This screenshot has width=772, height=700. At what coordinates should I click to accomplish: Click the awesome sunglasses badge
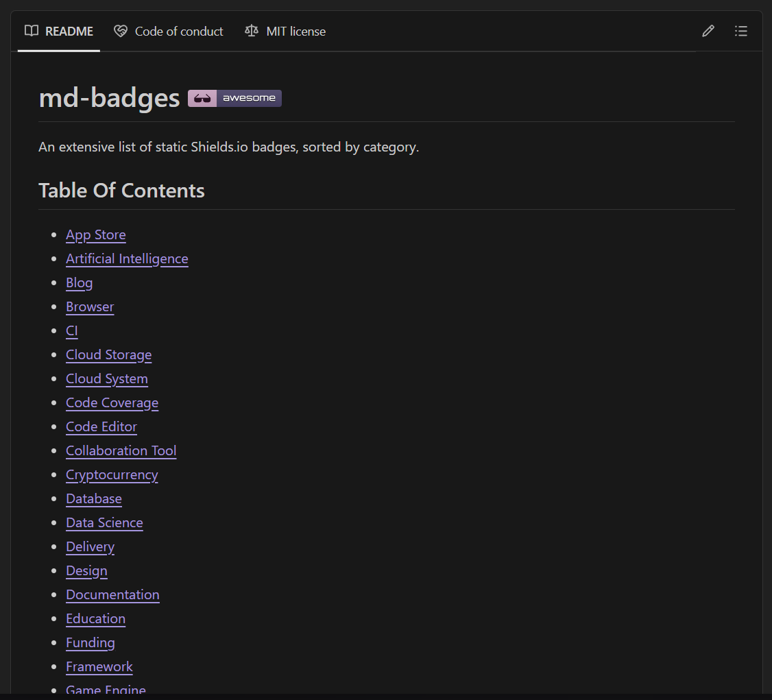pos(234,98)
